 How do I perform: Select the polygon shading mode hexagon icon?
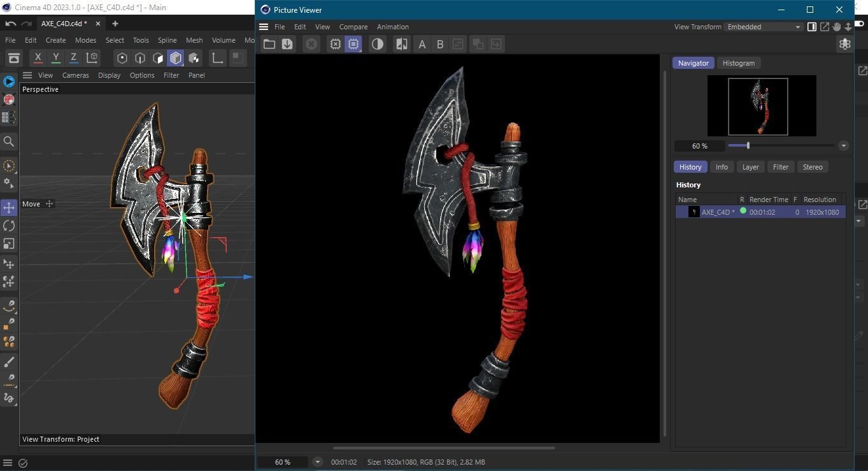[x=176, y=58]
